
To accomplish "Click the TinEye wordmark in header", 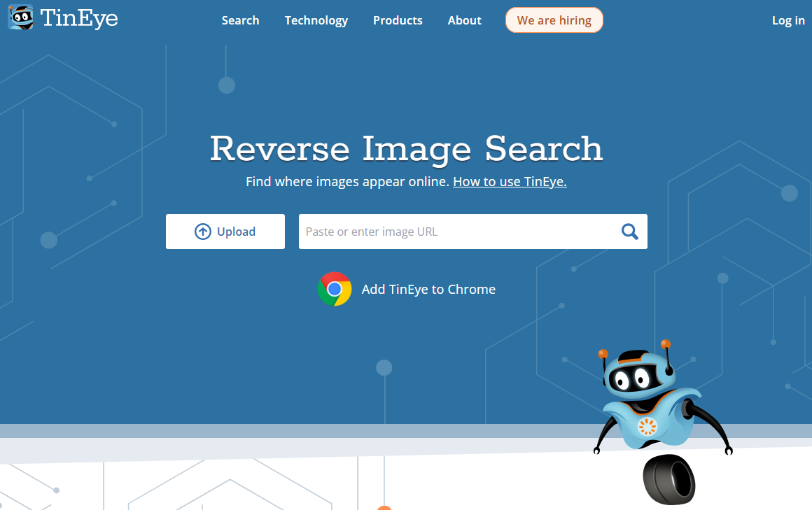I will point(79,19).
